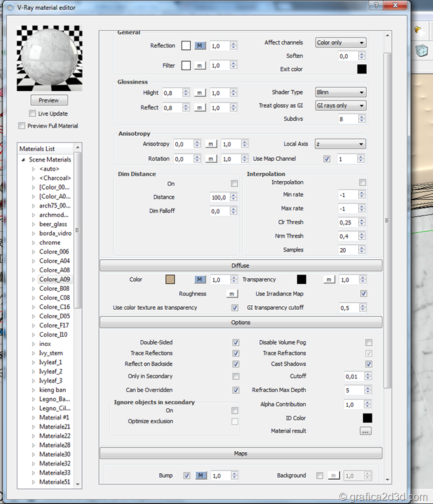Click the Anisotropy map 'm' button

click(x=211, y=144)
